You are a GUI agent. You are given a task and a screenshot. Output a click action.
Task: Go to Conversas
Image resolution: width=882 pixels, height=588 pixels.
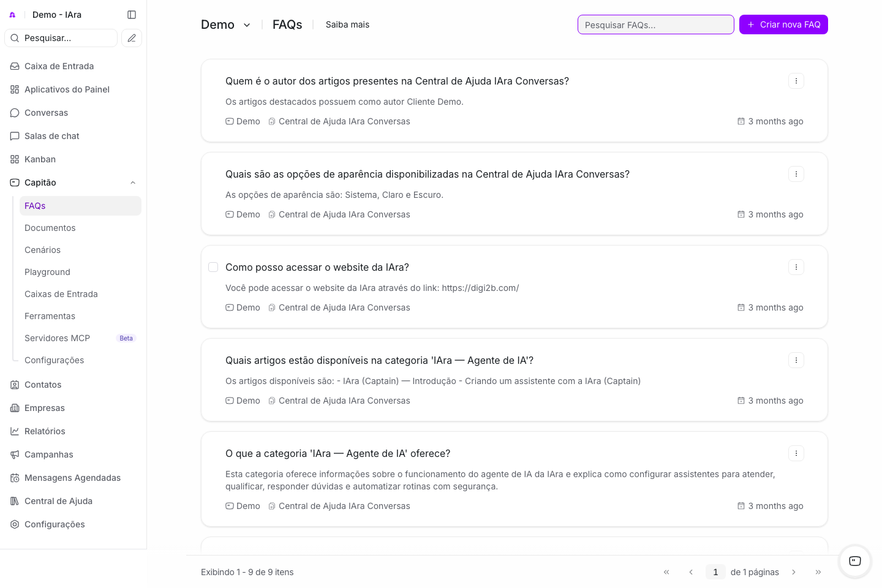73,113
